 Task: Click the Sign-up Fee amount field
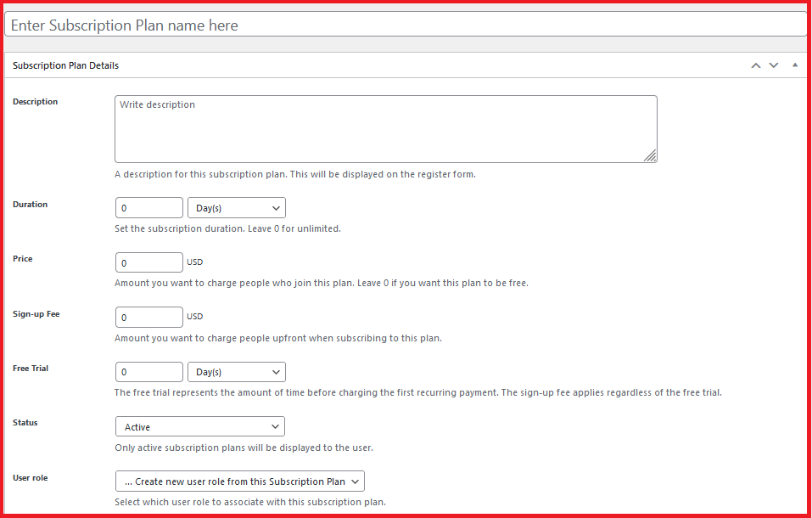[x=148, y=318]
